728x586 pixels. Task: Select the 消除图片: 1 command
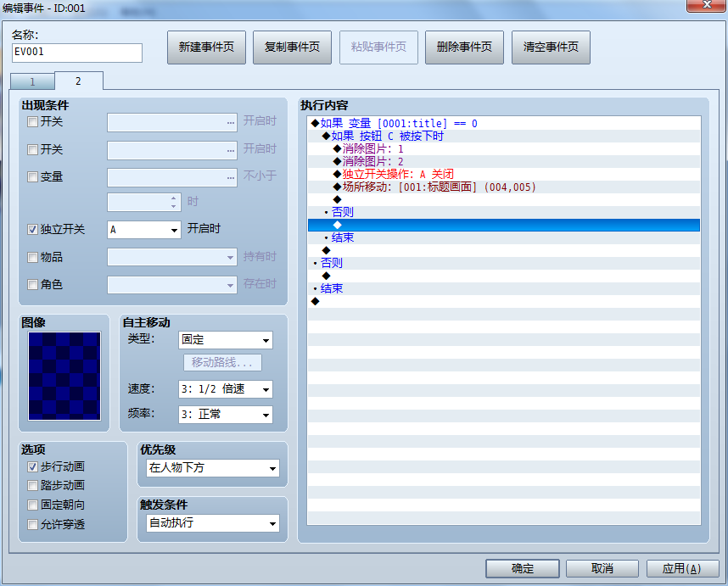tap(504, 149)
